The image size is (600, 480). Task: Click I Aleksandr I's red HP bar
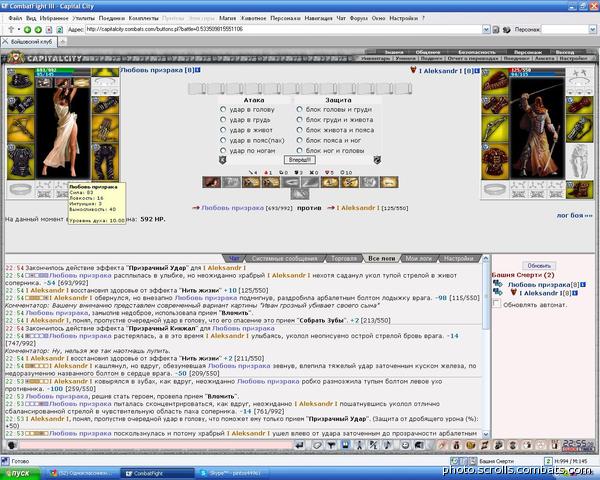click(x=537, y=70)
